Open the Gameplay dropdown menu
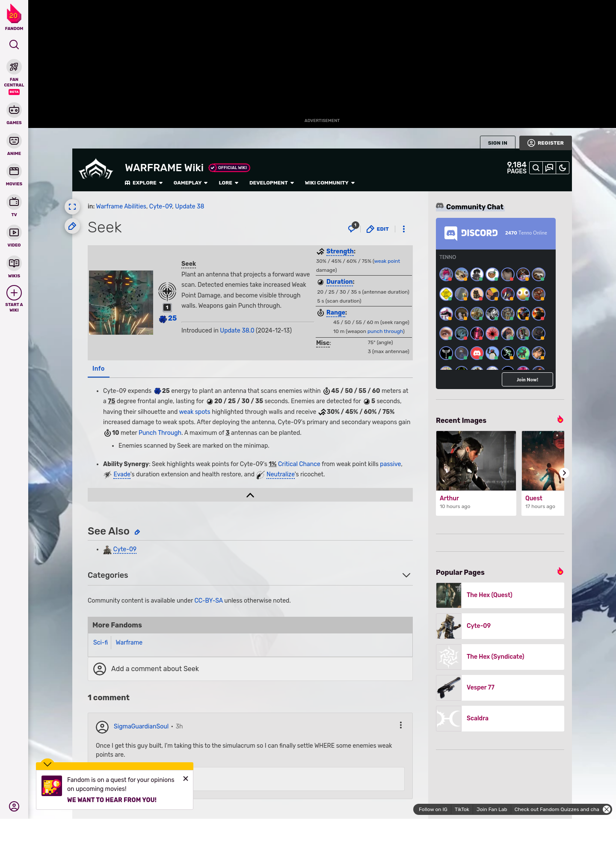 [x=190, y=183]
